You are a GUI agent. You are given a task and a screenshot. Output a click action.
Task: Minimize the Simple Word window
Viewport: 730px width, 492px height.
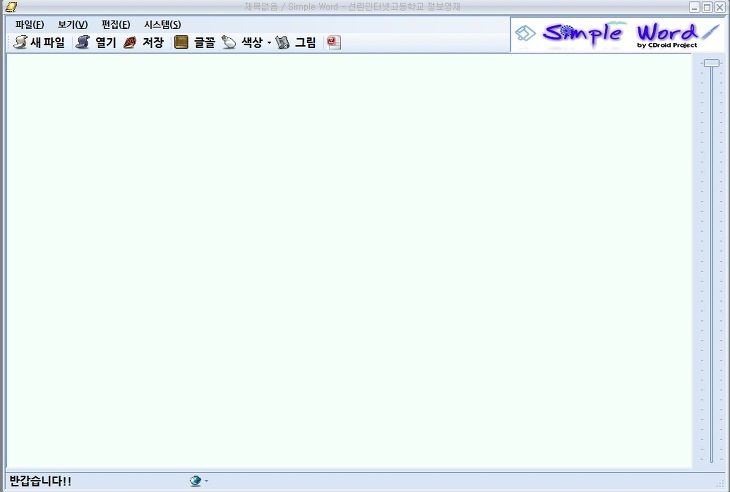tap(695, 7)
